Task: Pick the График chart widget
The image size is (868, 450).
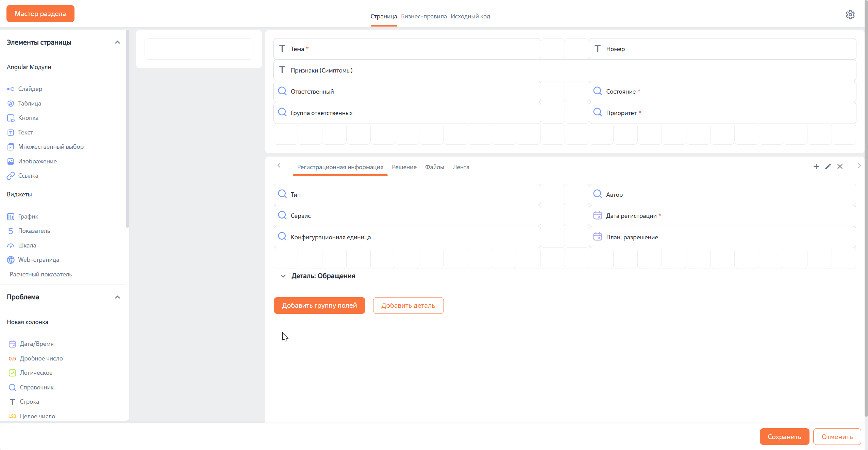Action: point(11,216)
